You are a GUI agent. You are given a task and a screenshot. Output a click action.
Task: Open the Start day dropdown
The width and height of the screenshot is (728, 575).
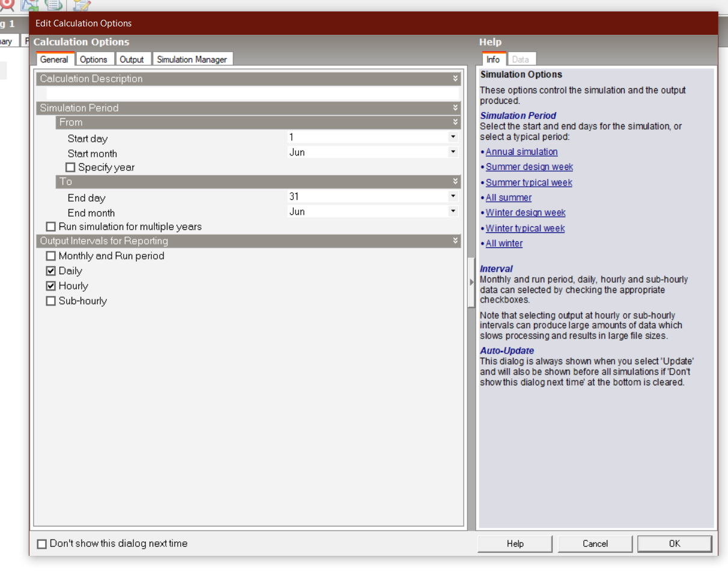click(x=453, y=137)
